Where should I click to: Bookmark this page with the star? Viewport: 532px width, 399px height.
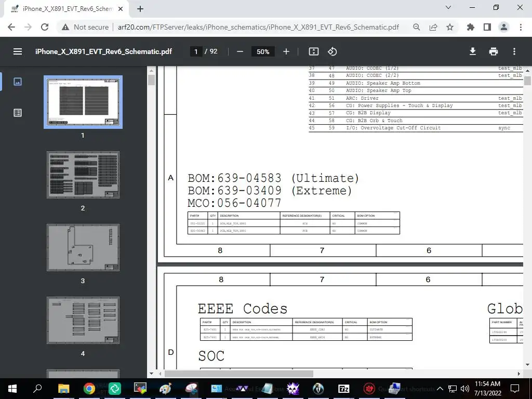point(449,27)
